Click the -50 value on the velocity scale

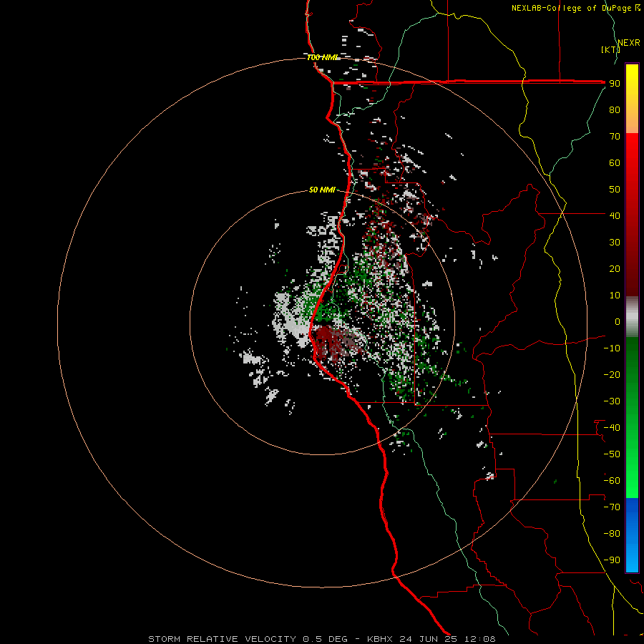coord(612,454)
